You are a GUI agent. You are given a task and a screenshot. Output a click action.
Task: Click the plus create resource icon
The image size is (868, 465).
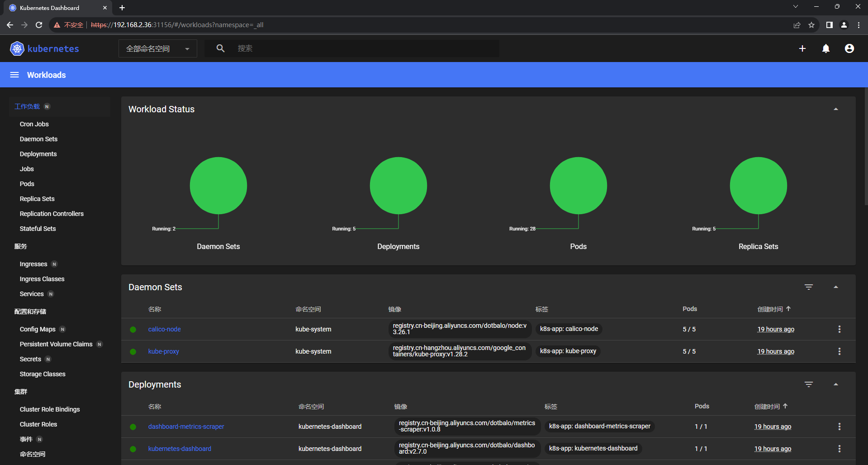(802, 48)
